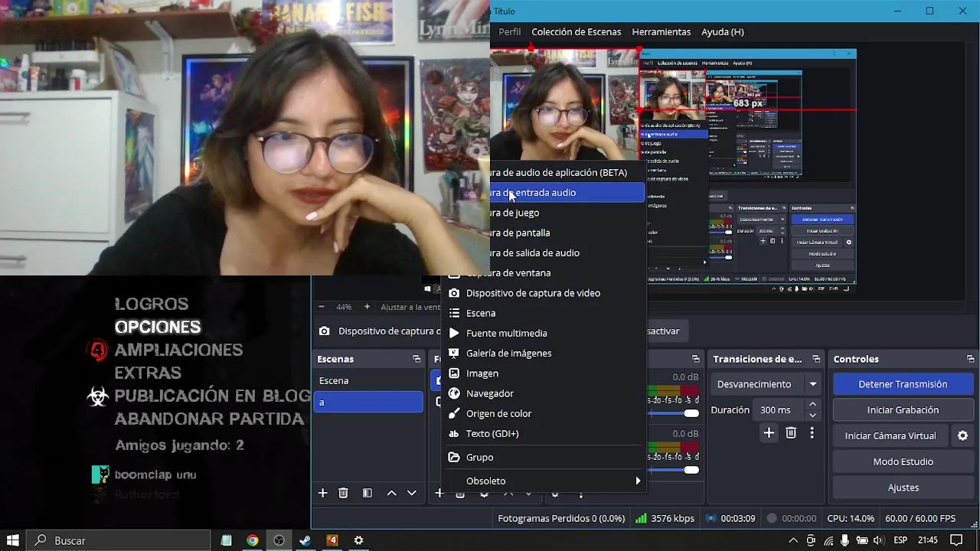Click LOGROS in the game menu
This screenshot has height=551, width=980.
tap(152, 304)
